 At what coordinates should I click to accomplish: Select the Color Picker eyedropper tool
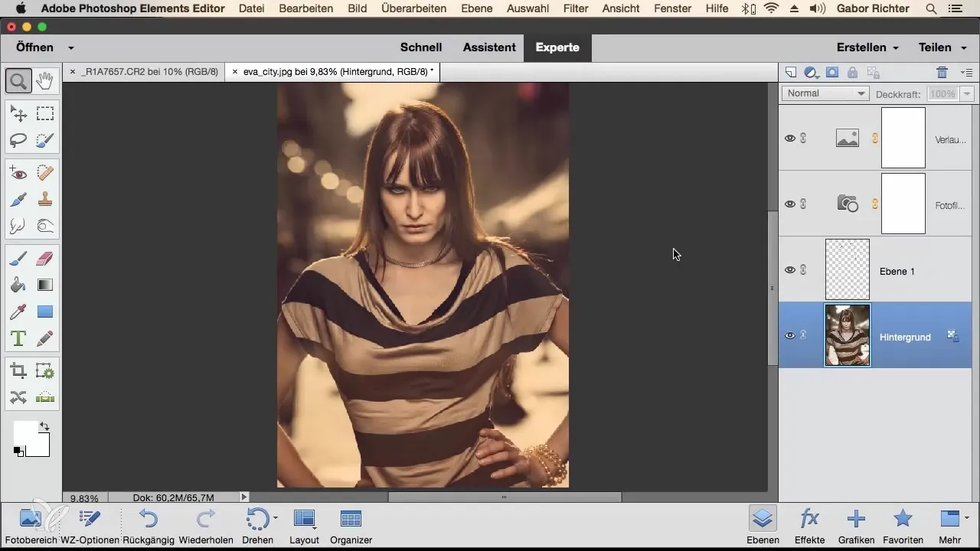click(x=18, y=311)
